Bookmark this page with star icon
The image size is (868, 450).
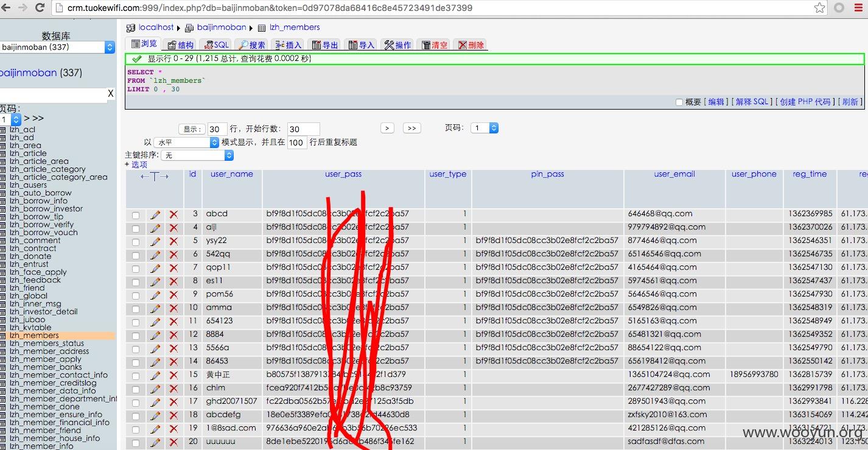pyautogui.click(x=820, y=8)
